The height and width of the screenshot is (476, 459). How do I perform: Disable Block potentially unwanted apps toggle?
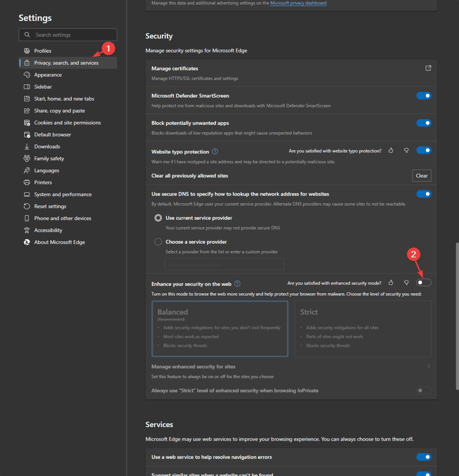tap(424, 123)
